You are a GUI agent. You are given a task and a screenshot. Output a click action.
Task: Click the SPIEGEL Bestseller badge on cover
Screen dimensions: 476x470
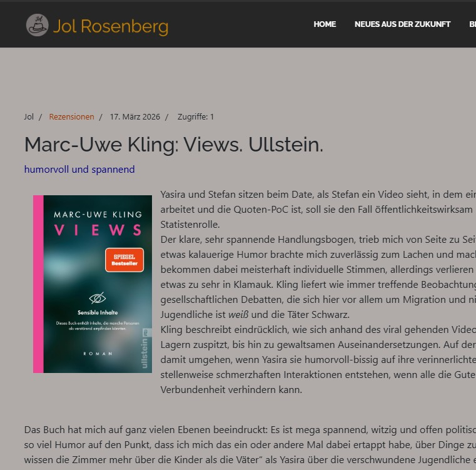(x=124, y=260)
